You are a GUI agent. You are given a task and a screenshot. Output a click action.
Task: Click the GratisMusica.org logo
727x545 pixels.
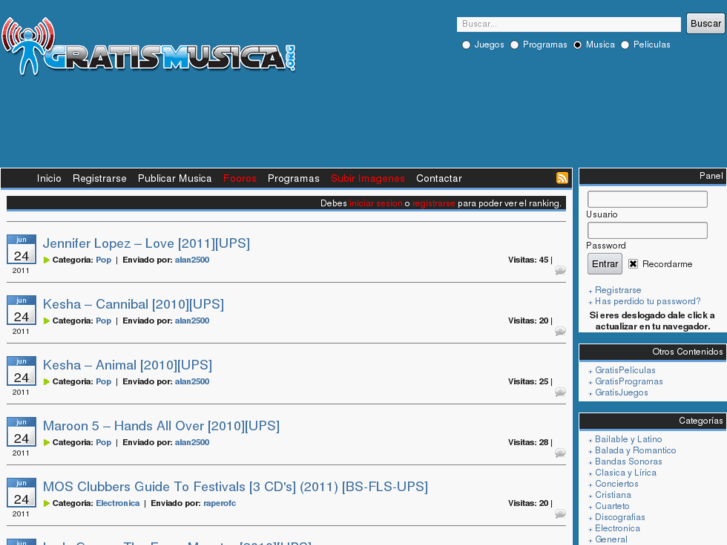[148, 46]
